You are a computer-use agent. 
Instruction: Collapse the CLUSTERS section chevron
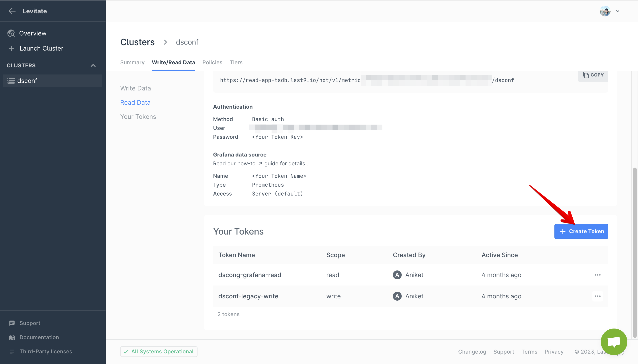[93, 65]
